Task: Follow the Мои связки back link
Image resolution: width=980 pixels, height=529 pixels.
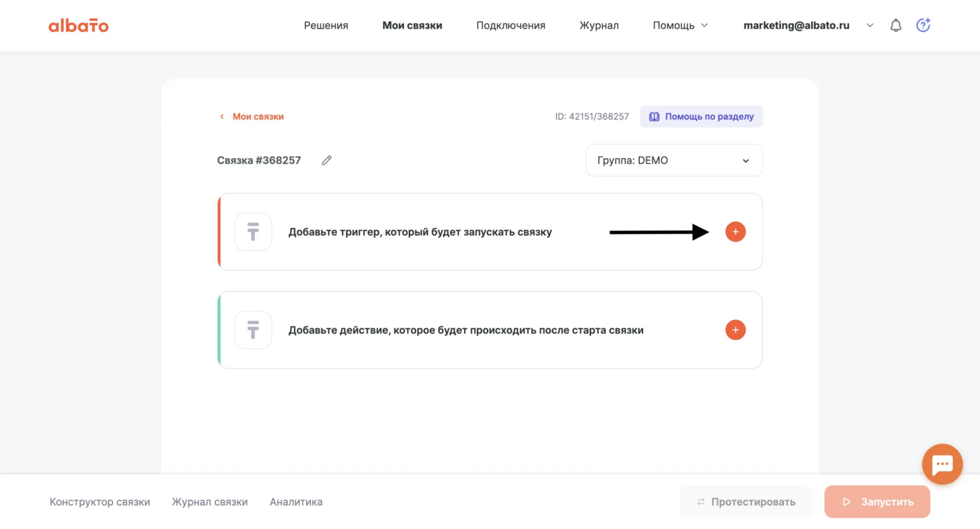Action: [x=257, y=116]
